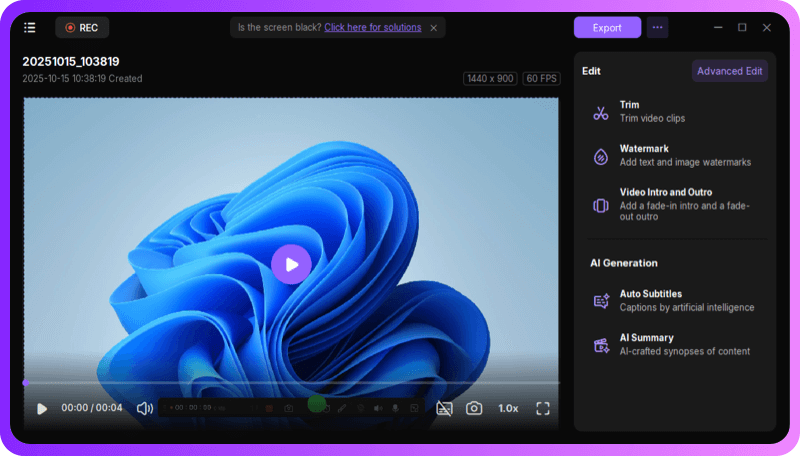800x456 pixels.
Task: Mute audio with the speaker icon
Action: tap(145, 408)
